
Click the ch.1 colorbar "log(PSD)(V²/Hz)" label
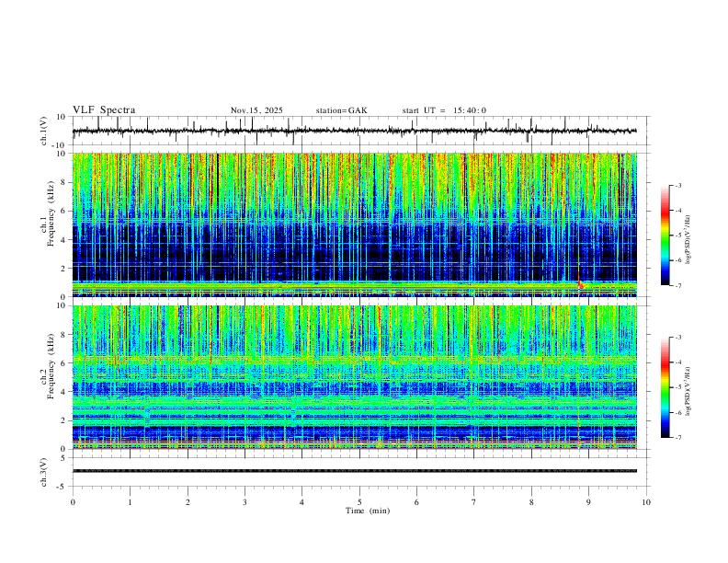coord(688,240)
